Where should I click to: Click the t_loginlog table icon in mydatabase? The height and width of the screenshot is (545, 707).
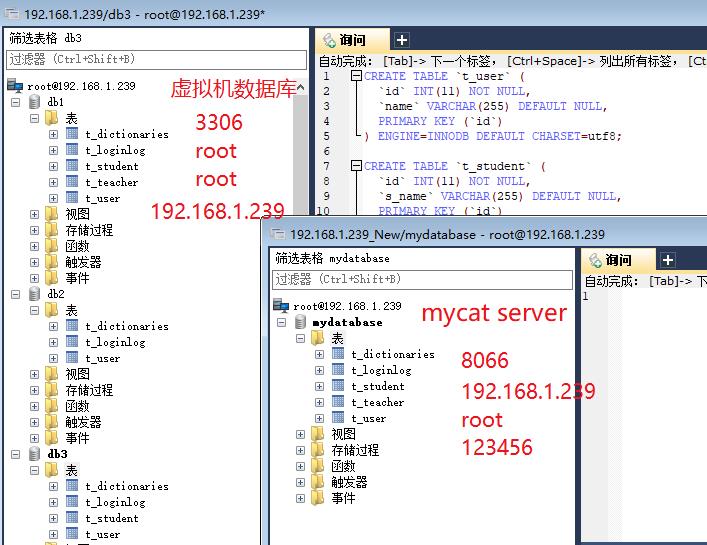coord(338,370)
